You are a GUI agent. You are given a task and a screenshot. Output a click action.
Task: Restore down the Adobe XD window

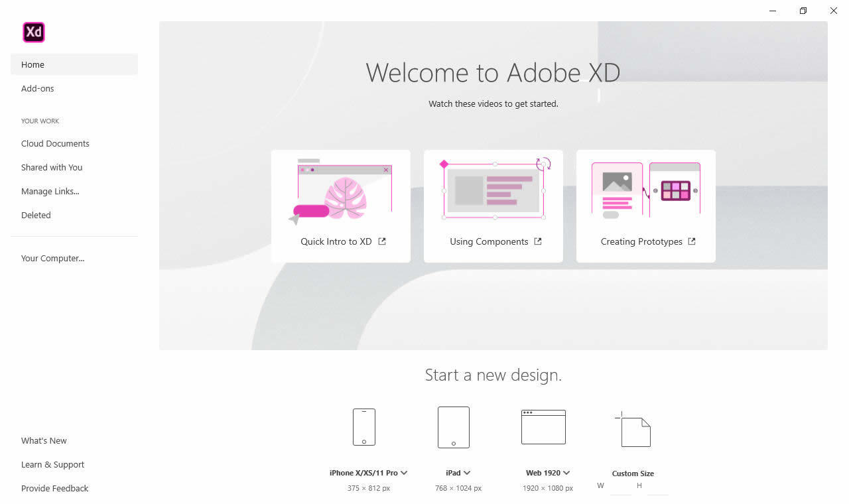(803, 11)
